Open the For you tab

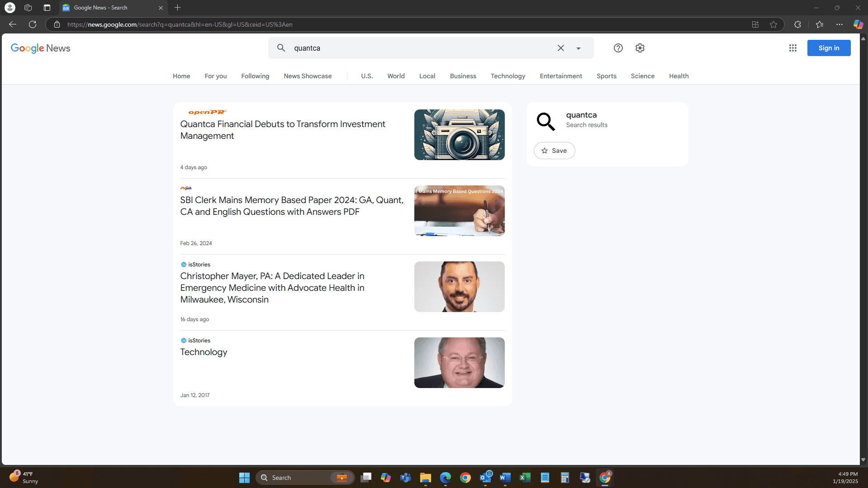[x=216, y=76]
